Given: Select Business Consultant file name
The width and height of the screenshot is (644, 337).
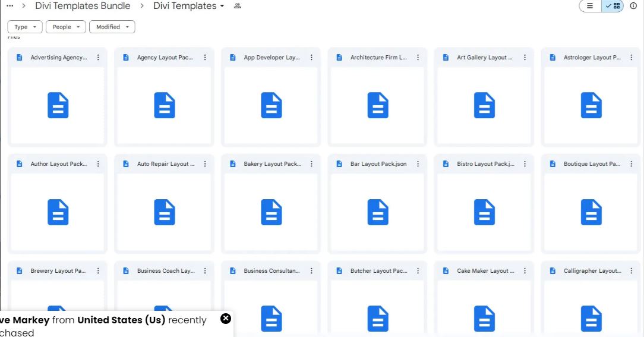Looking at the screenshot, I should tap(272, 271).
